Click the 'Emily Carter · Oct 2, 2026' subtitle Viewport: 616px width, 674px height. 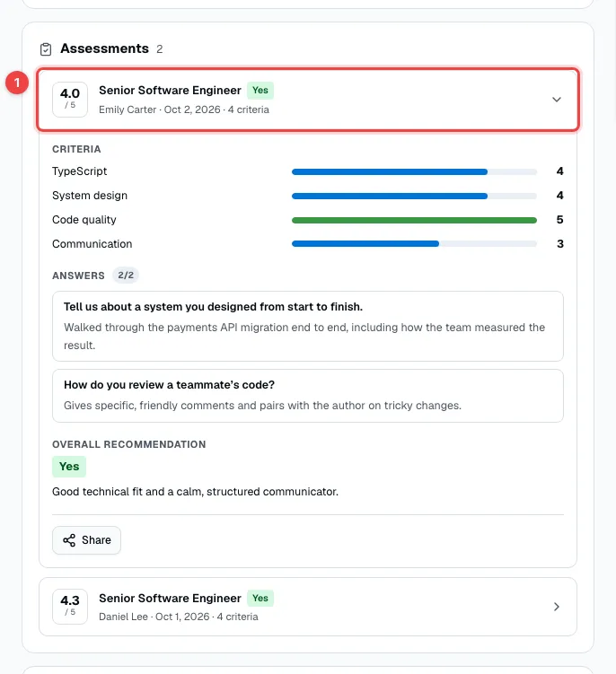point(184,109)
